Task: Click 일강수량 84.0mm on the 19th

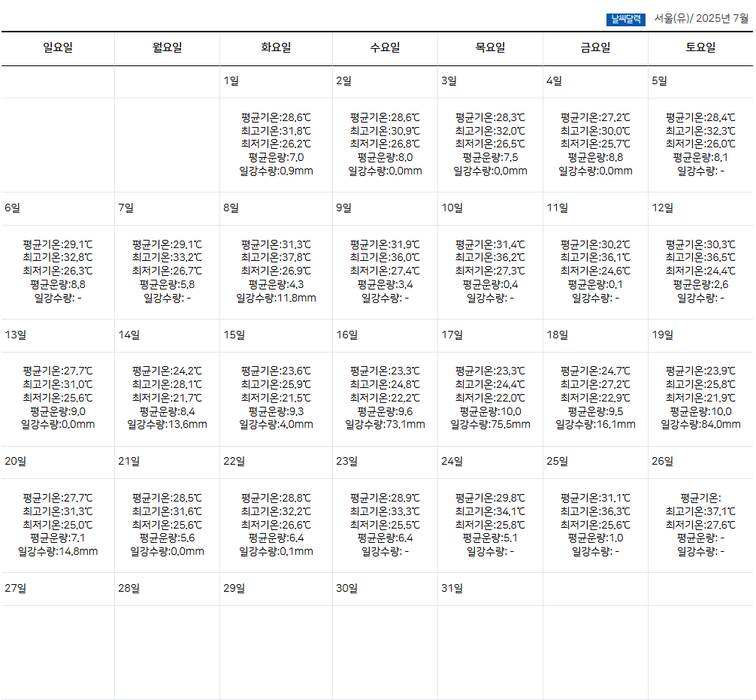Action: 700,424
